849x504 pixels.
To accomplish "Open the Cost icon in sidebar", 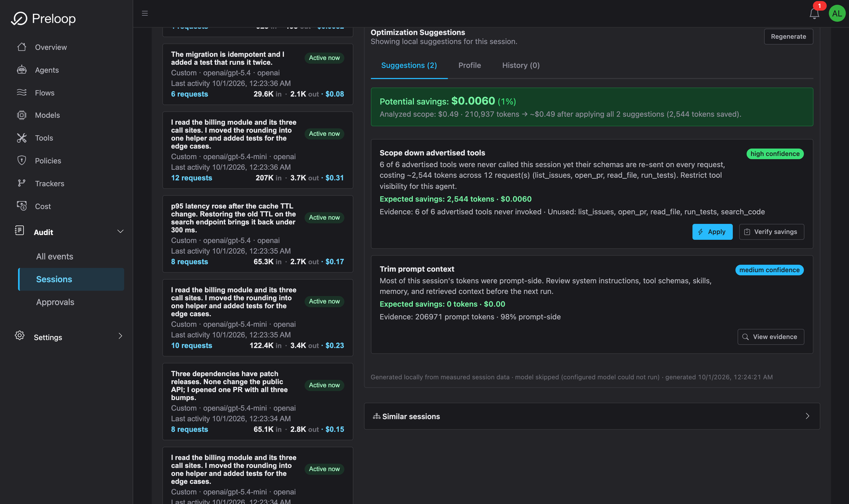I will [x=22, y=206].
